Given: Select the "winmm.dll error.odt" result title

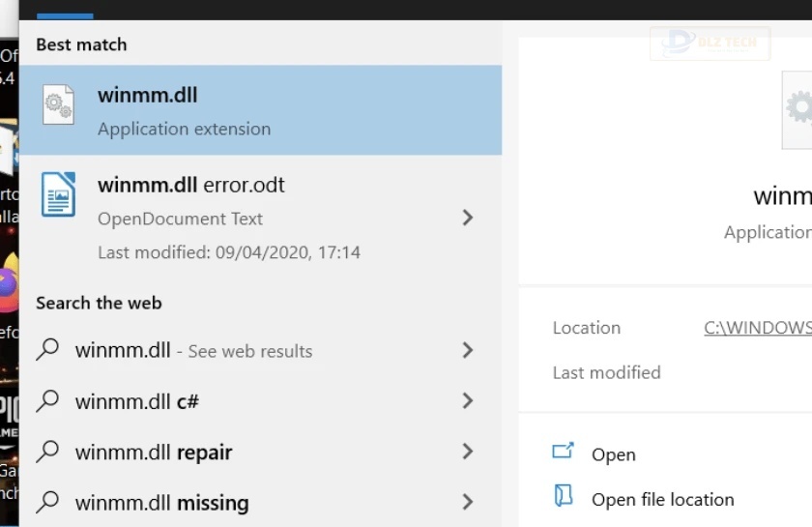Looking at the screenshot, I should [x=191, y=185].
